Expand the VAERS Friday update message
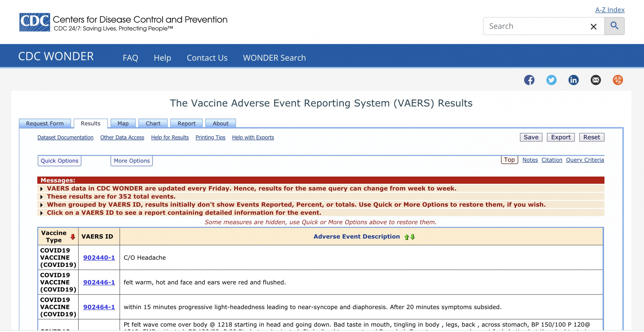The width and height of the screenshot is (644, 332). tap(42, 188)
